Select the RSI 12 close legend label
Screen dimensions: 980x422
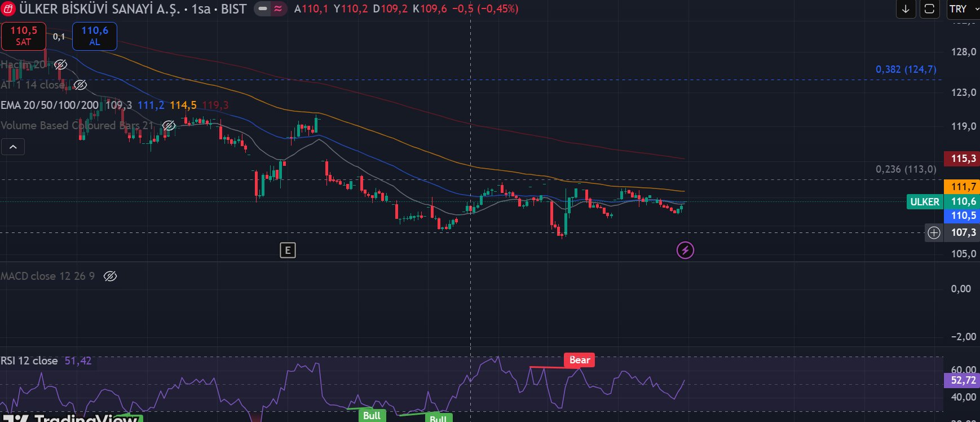pos(29,361)
